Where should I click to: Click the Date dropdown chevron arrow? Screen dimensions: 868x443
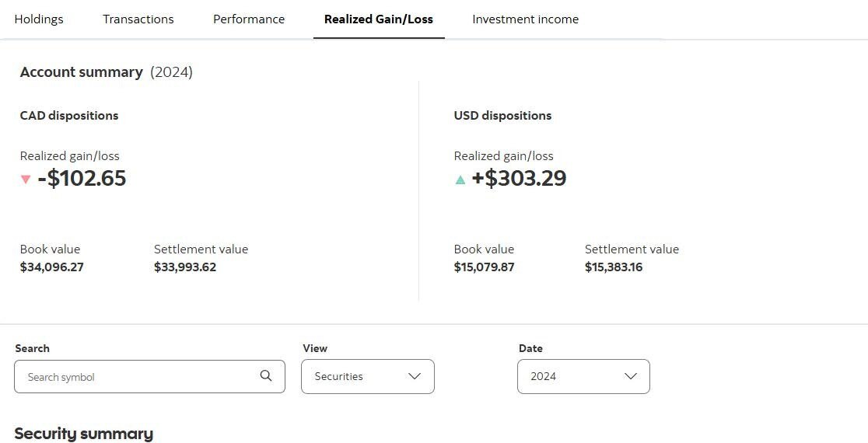pos(630,376)
